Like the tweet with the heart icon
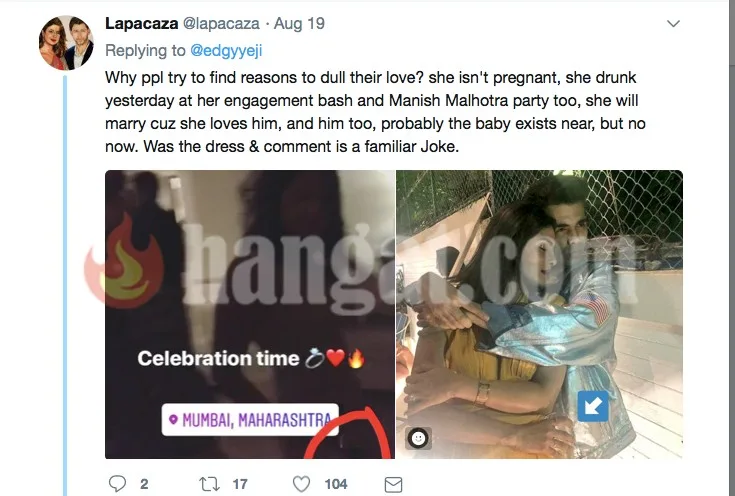735x496 pixels. point(301,483)
